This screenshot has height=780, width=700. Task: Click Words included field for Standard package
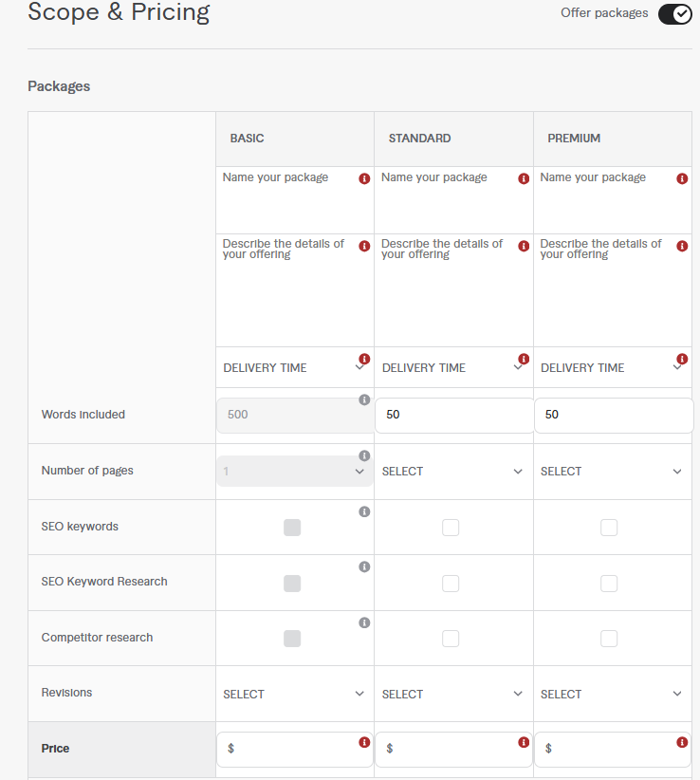tap(452, 416)
